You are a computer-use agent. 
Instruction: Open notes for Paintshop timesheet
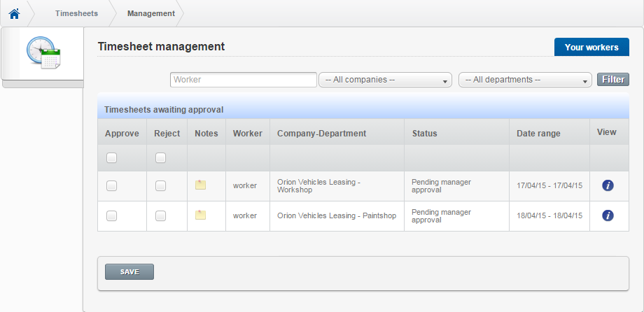pyautogui.click(x=200, y=215)
